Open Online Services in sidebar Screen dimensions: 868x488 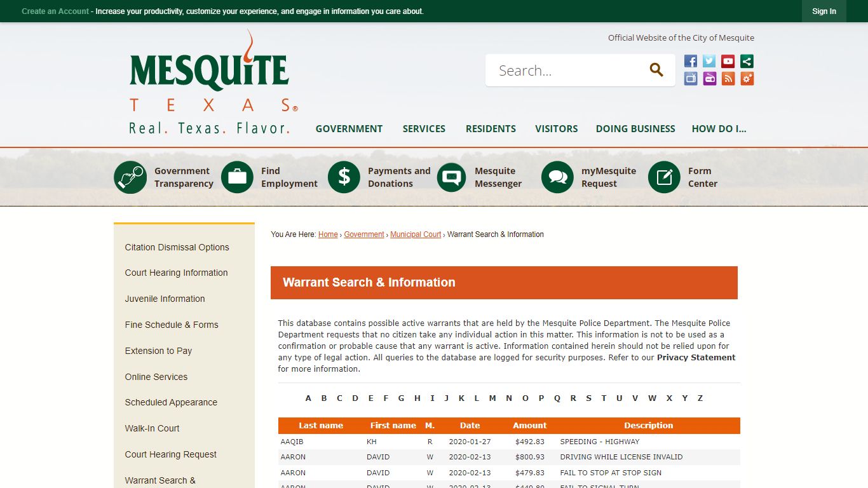click(x=156, y=377)
